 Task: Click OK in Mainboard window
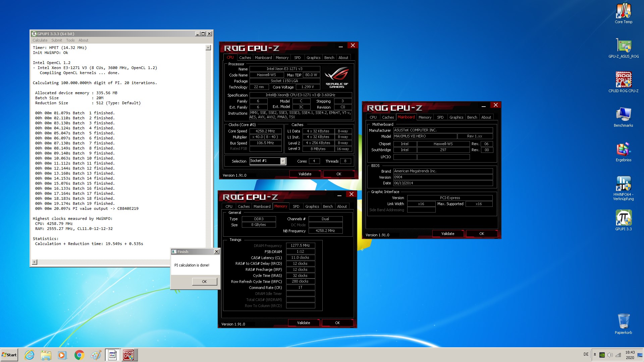[482, 234]
